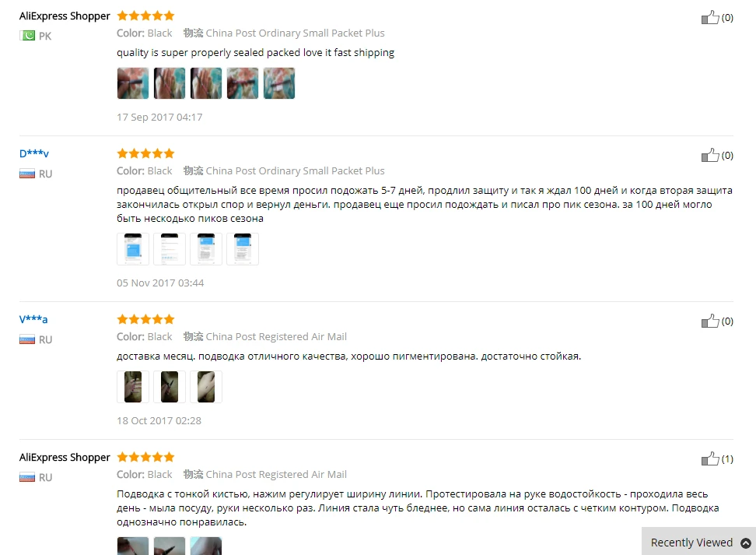
Task: Open first eyeliner photo in V***a's review
Action: (x=133, y=387)
